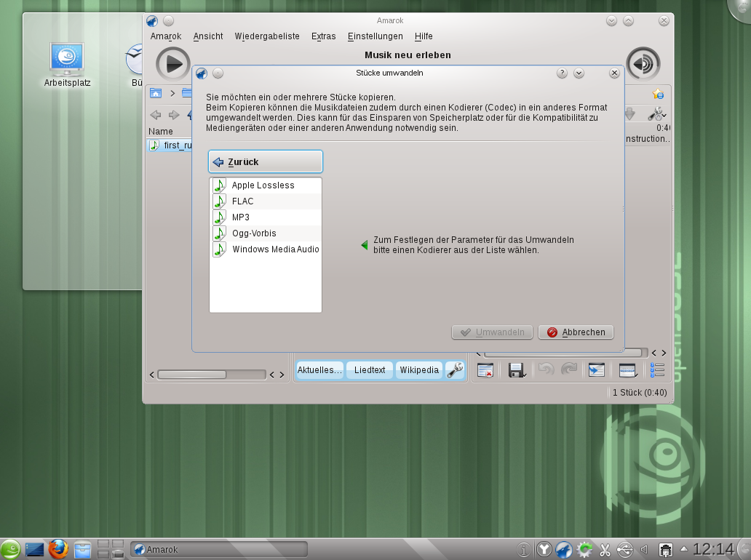Image resolution: width=751 pixels, height=560 pixels.
Task: Click the wrench icon beside the Wikipedia tab
Action: (455, 369)
